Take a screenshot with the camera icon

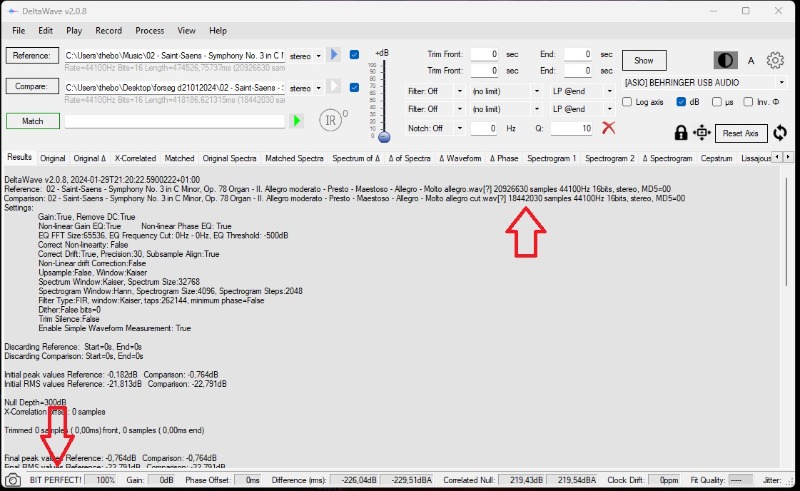click(13, 480)
